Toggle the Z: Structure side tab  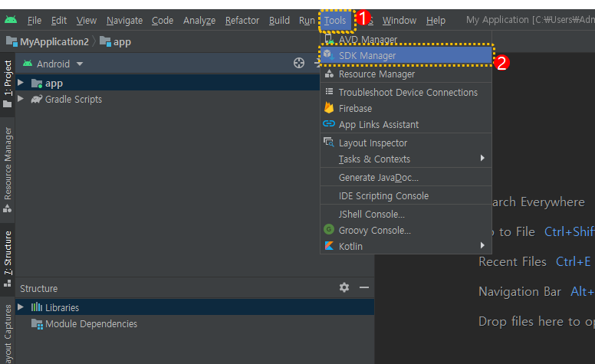click(8, 258)
